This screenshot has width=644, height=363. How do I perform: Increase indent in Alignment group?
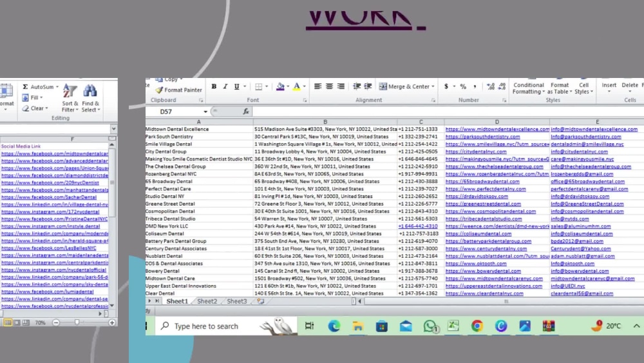368,86
